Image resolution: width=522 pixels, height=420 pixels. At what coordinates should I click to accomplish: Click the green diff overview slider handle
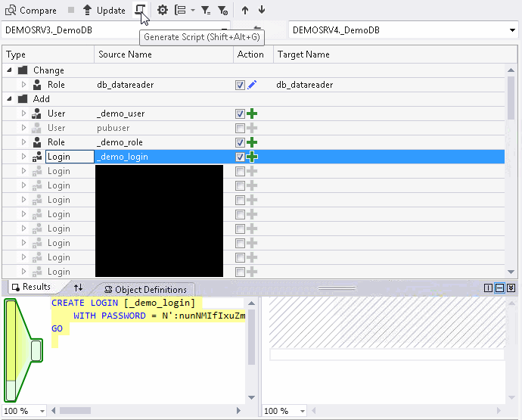tap(36, 350)
